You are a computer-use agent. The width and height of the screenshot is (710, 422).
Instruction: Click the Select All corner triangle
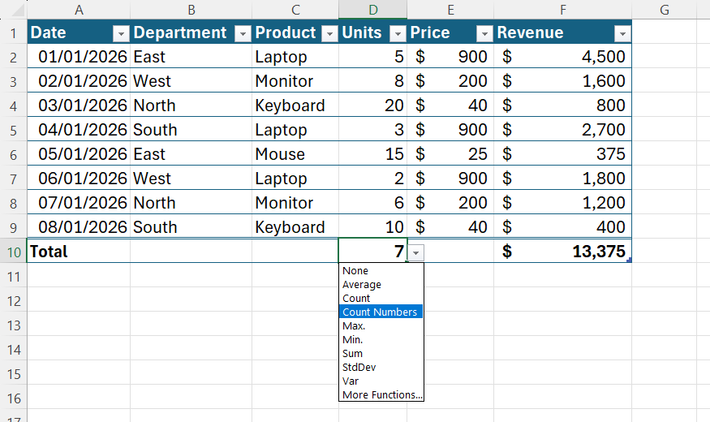coord(17,10)
